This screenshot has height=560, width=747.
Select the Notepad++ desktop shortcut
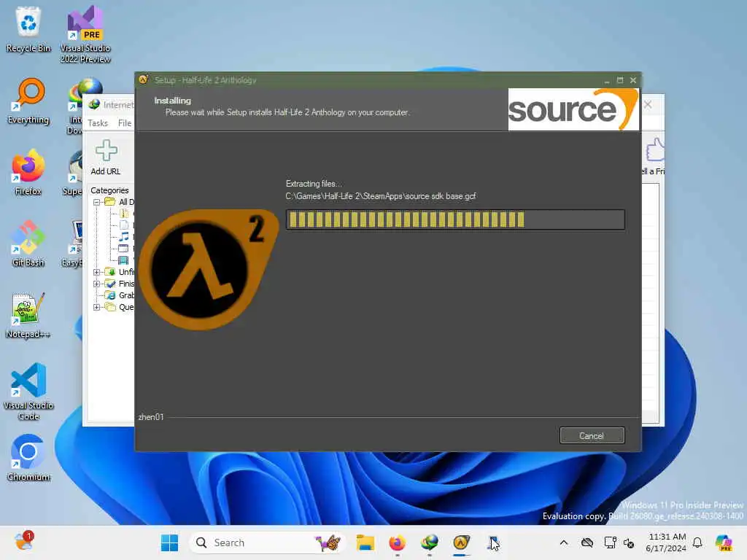click(28, 315)
